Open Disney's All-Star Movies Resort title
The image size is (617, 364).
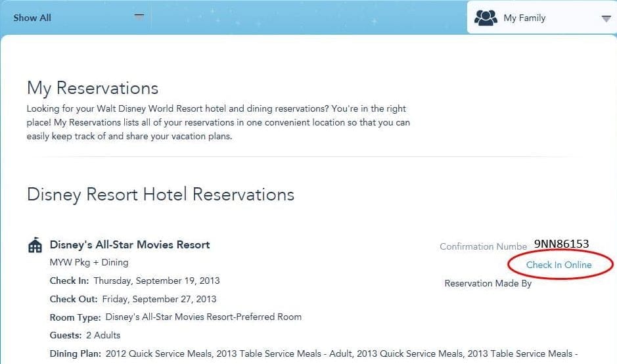pyautogui.click(x=130, y=244)
